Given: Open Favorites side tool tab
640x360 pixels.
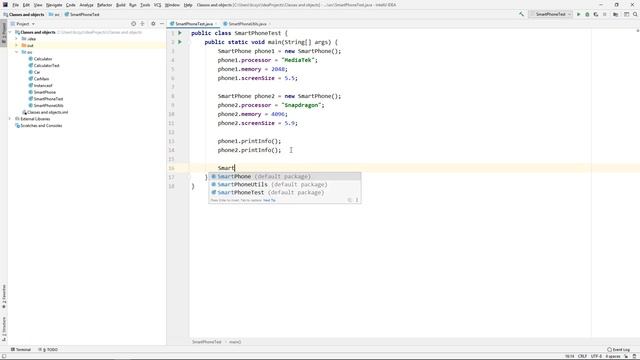Looking at the screenshot, I should (4, 297).
